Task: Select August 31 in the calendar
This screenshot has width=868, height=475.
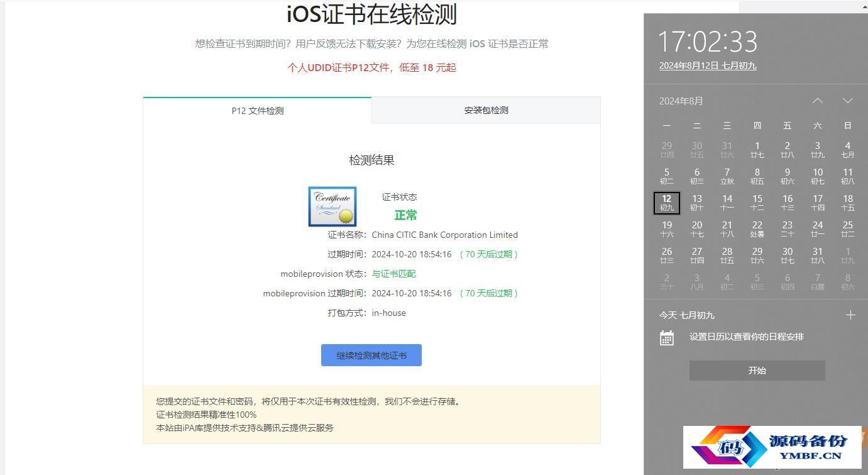Action: coord(817,255)
